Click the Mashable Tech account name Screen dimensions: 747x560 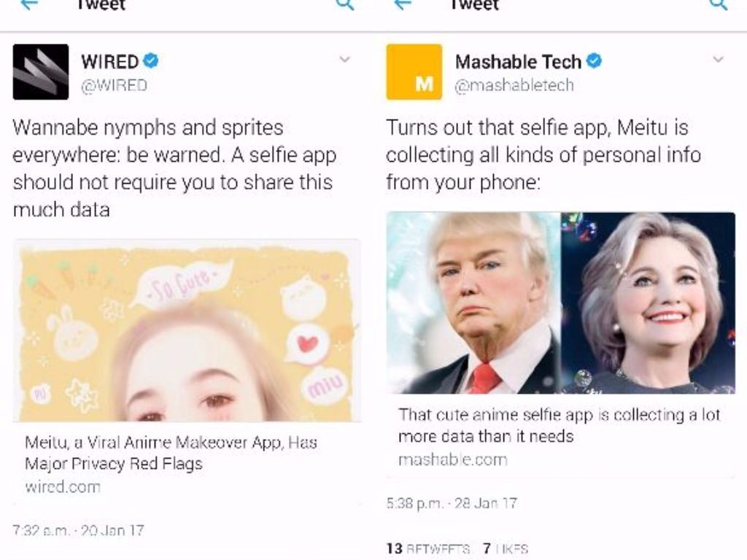coord(519,61)
